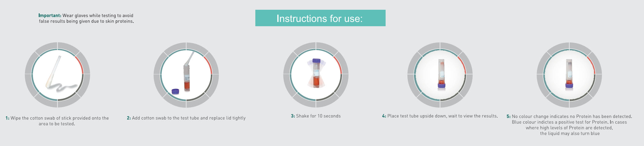
Task: Click the purple cap under step 4 tube
Action: 441,85
